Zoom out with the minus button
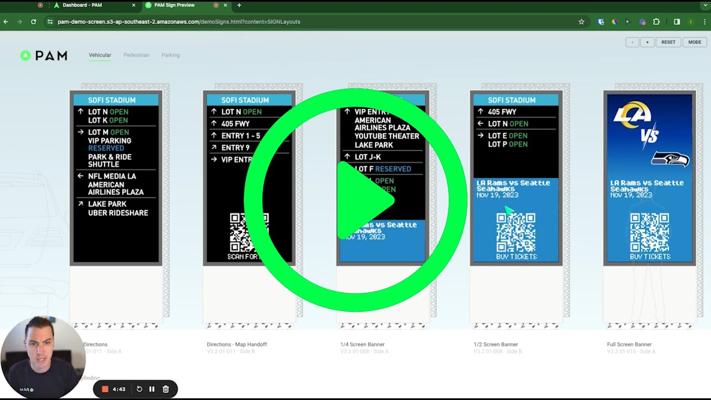This screenshot has height=400, width=711. point(632,42)
